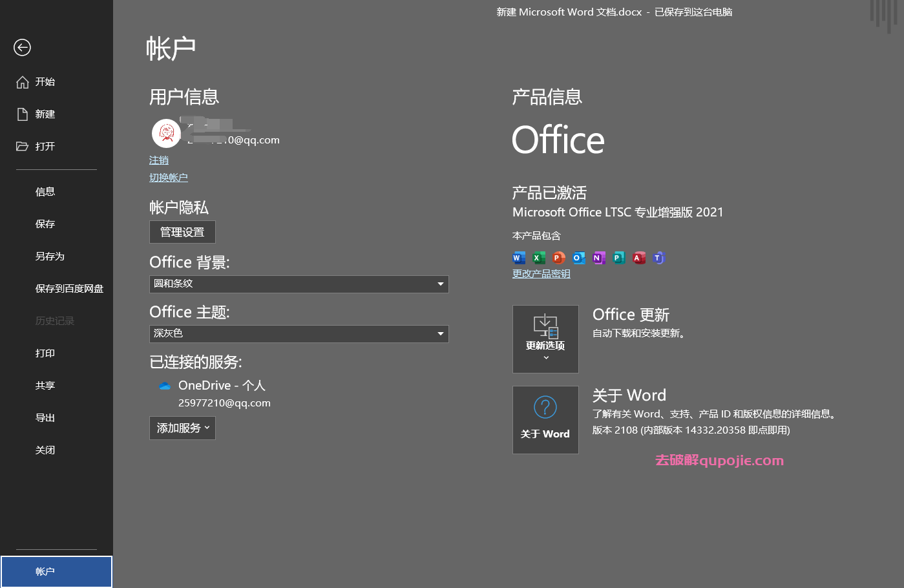Select the open folder icon beside 打开

23,147
